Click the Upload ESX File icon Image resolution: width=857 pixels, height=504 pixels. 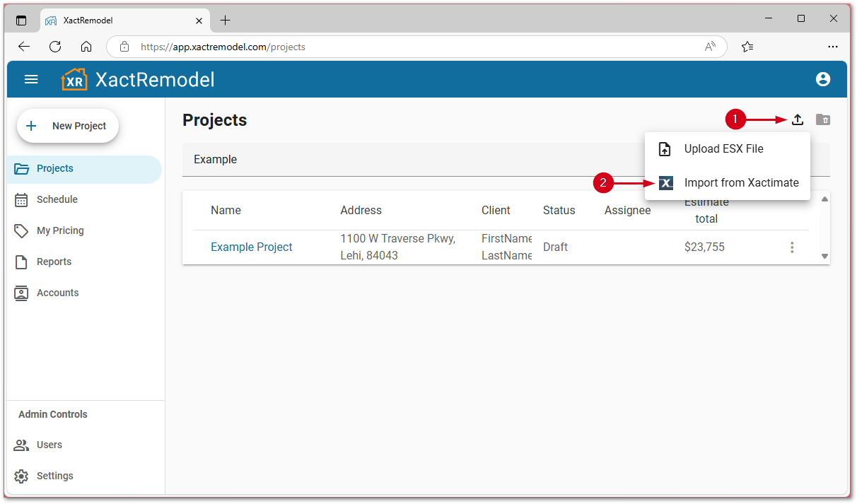point(665,149)
